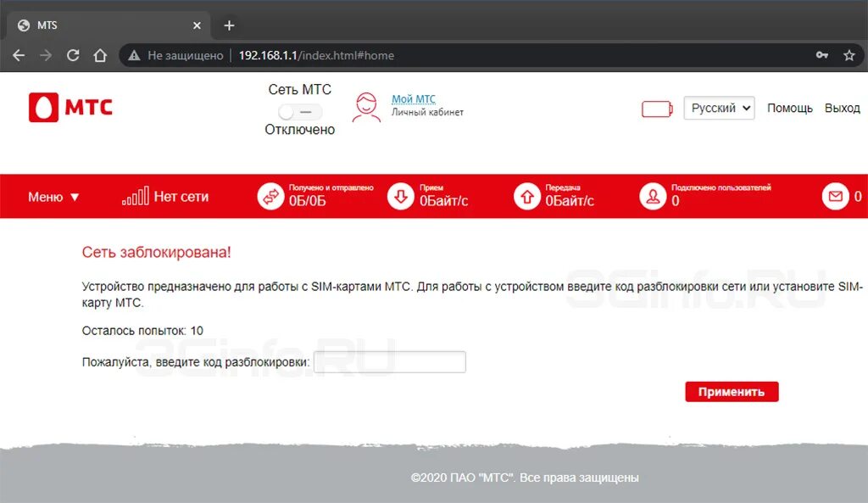Click Выход to log out
Screen dimensions: 868x503
coord(842,108)
